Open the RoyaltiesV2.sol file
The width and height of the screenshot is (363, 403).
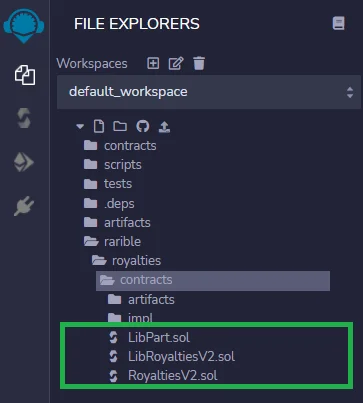pos(173,376)
